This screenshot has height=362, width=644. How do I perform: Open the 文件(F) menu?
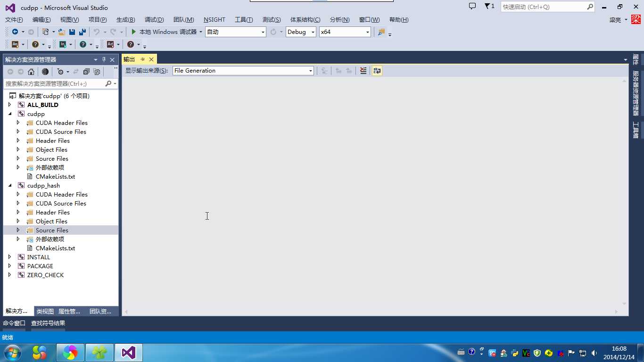point(14,20)
